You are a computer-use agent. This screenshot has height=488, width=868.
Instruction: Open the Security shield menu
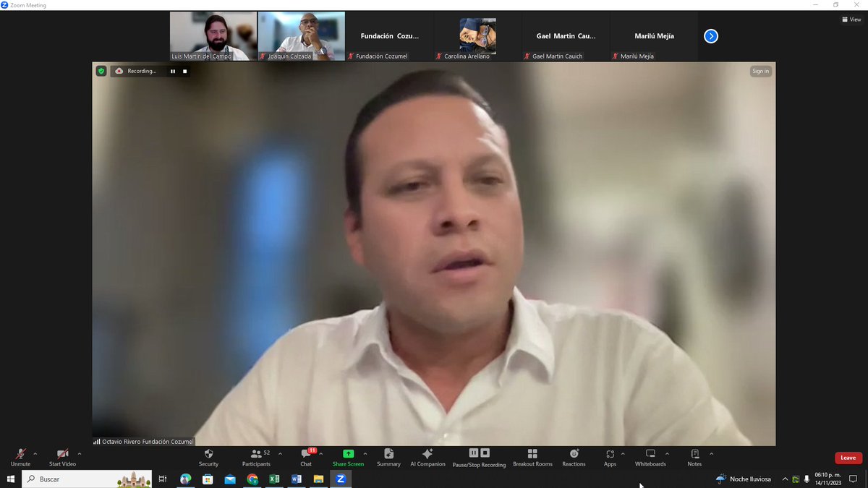click(208, 458)
